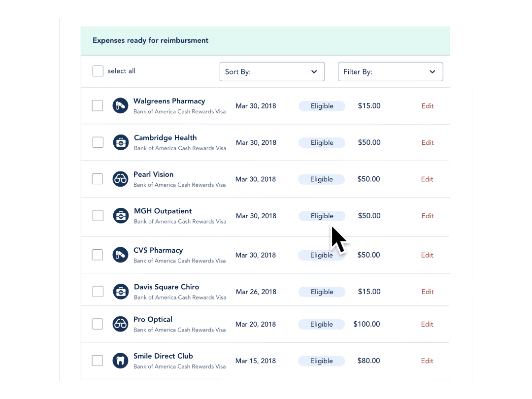Click the Mar 15, 2018 date
This screenshot has height=399, width=532.
click(256, 361)
